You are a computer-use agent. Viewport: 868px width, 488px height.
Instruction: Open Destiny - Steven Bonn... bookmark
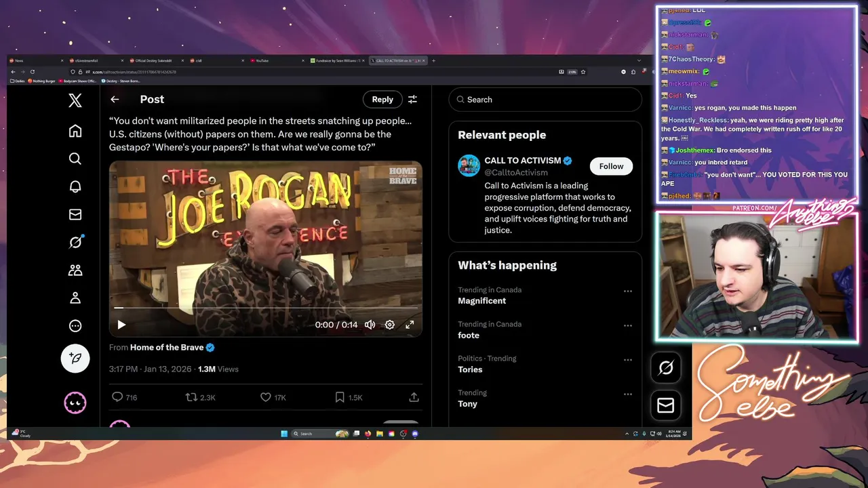tap(121, 81)
